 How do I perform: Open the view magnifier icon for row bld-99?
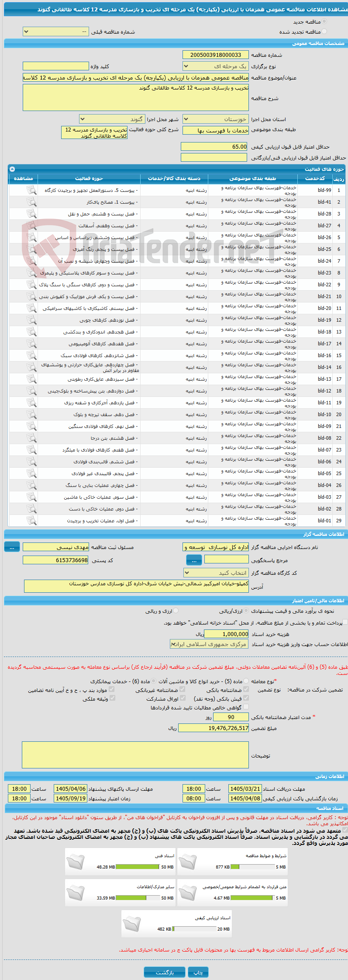click(x=31, y=190)
